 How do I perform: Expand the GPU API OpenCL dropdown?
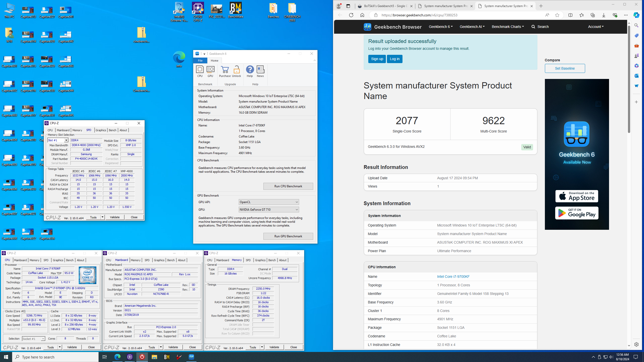(x=269, y=202)
